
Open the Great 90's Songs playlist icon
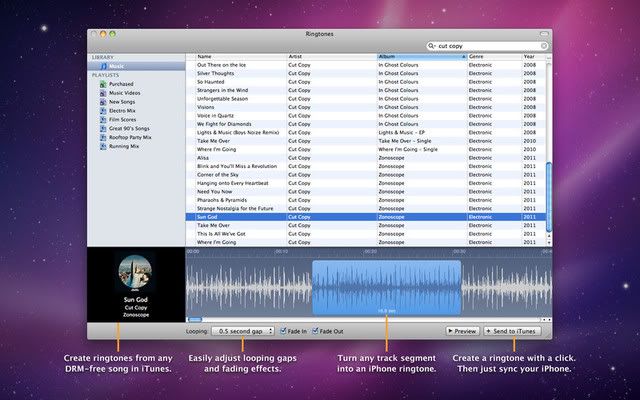pos(103,129)
